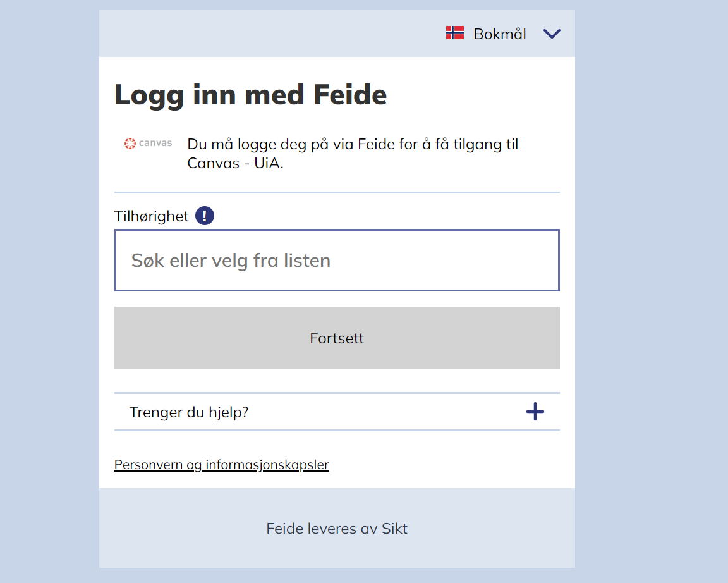Focus the 'Søk eller velg fra listen' field
Viewport: 728px width, 583px height.
click(337, 261)
